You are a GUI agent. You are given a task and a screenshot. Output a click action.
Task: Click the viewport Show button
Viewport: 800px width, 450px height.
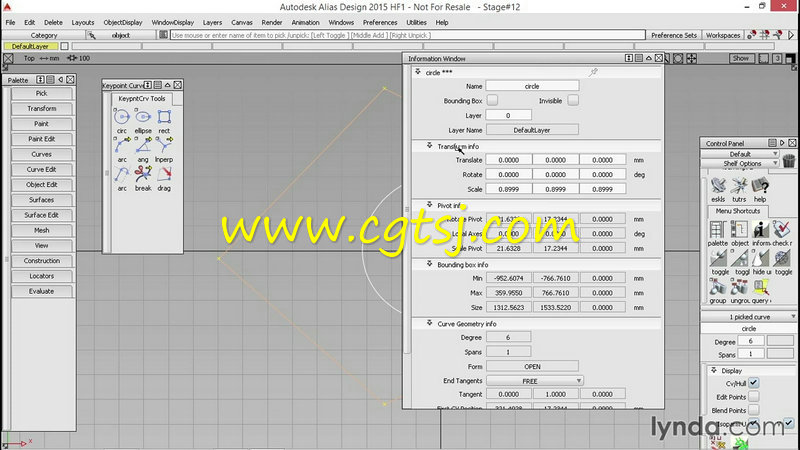click(x=740, y=58)
